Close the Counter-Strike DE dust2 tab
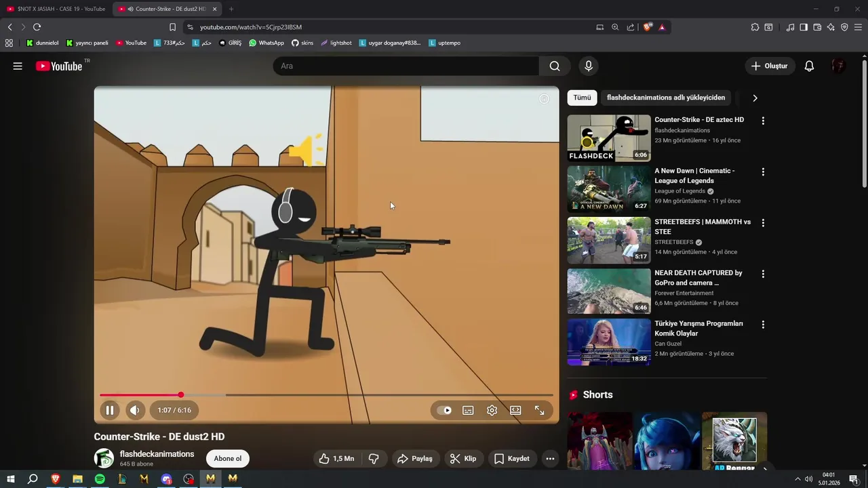 215,9
